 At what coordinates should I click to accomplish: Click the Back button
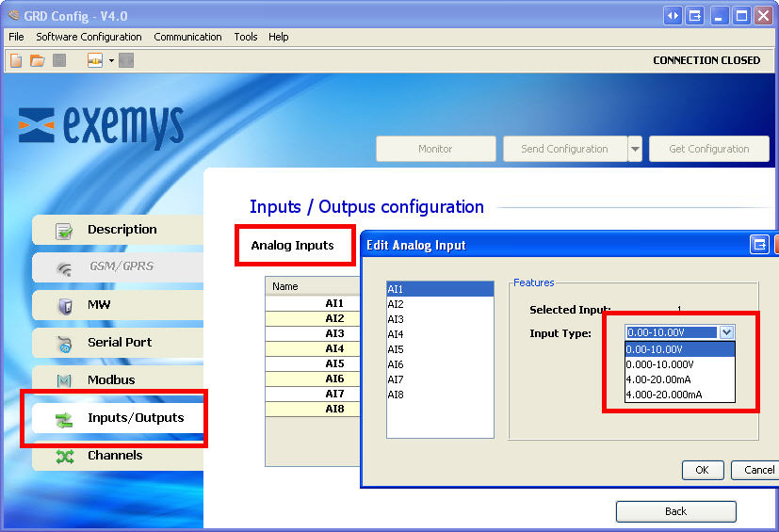click(x=675, y=511)
